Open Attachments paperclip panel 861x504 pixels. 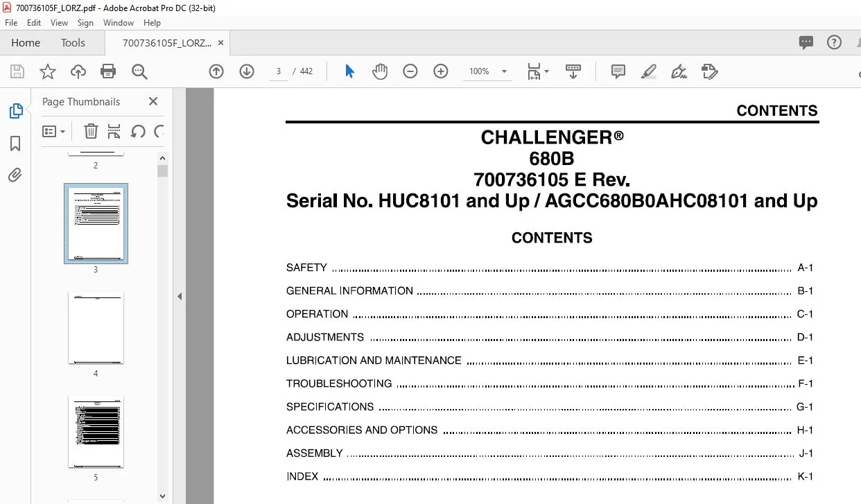tap(15, 175)
